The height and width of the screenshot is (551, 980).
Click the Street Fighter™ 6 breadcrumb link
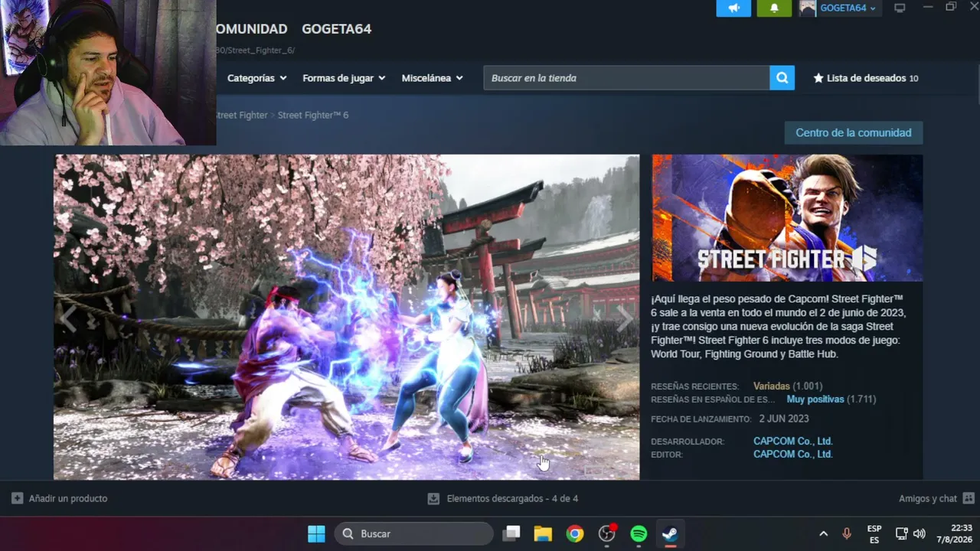tap(313, 115)
